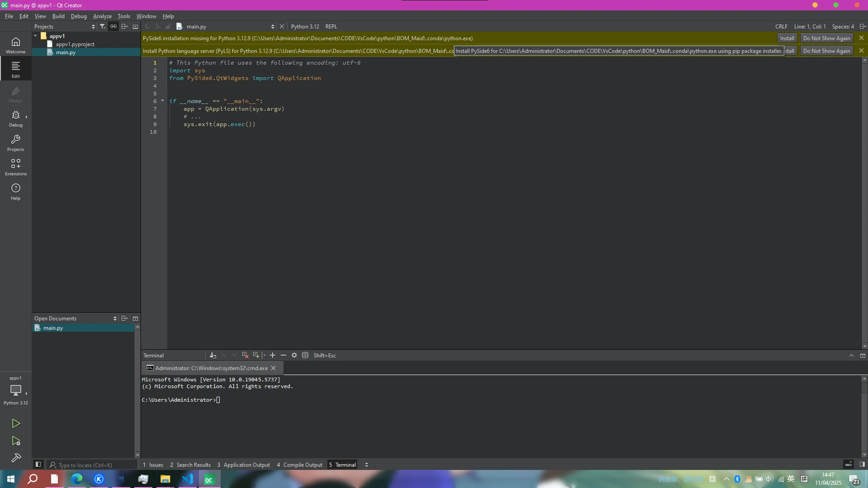Start debugging with Run-Debug icon

point(16,441)
